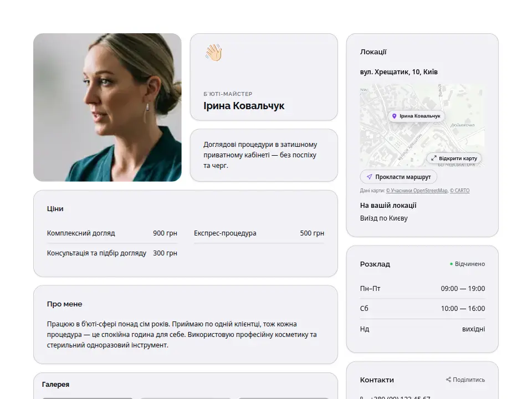The height and width of the screenshot is (399, 532).
Task: Click the Ціни heading
Action: click(55, 209)
